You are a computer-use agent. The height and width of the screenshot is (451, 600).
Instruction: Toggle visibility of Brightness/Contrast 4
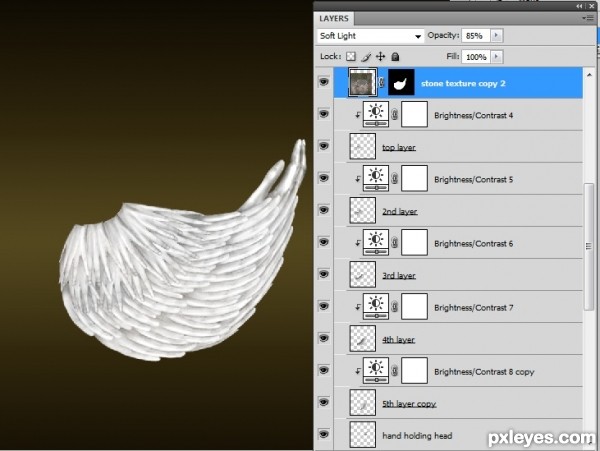pos(324,114)
